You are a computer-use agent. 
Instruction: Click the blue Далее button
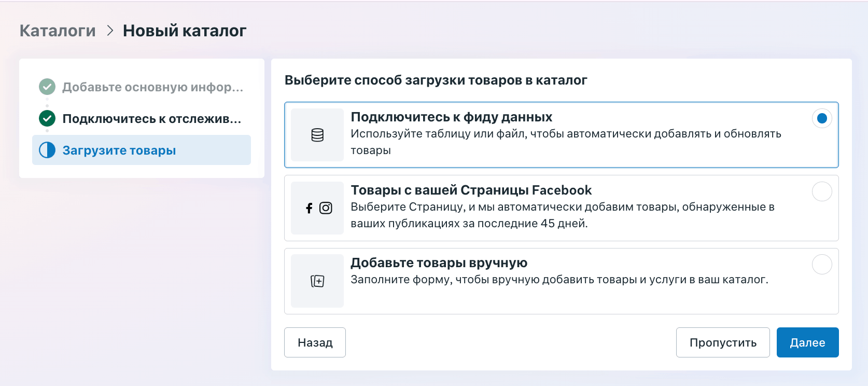(x=807, y=342)
